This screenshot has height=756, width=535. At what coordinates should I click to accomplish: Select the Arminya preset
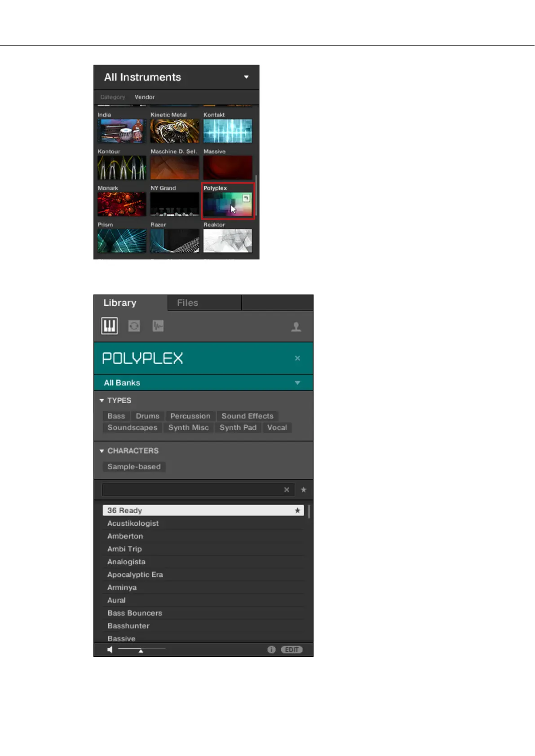point(203,587)
